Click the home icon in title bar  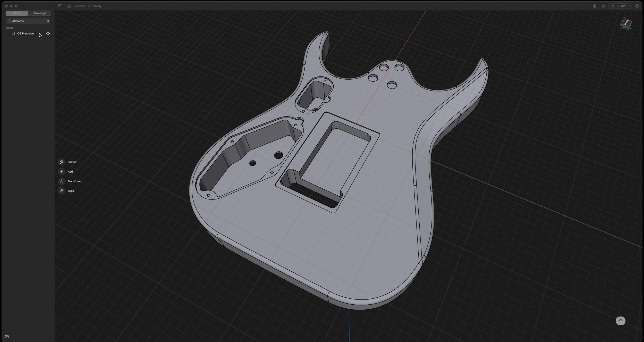(x=69, y=6)
